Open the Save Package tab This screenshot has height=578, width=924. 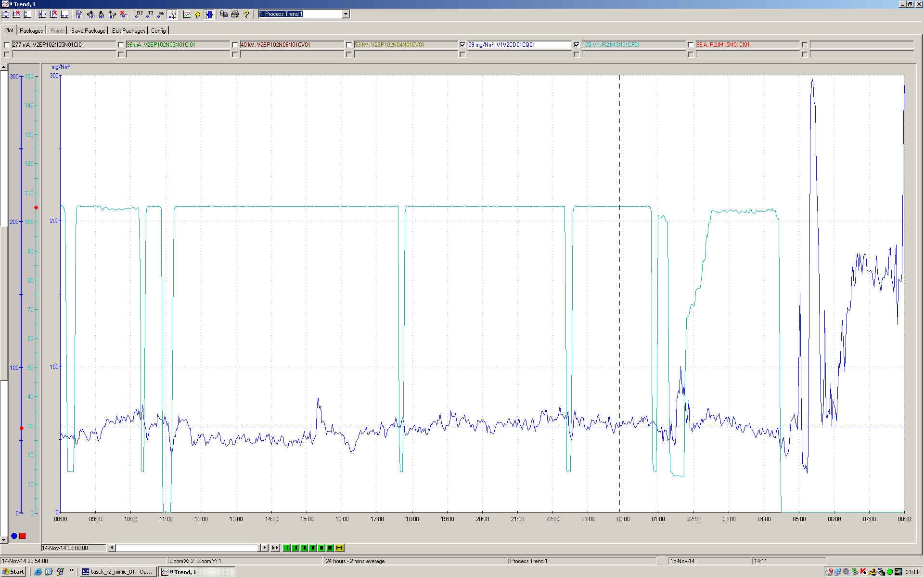click(88, 30)
